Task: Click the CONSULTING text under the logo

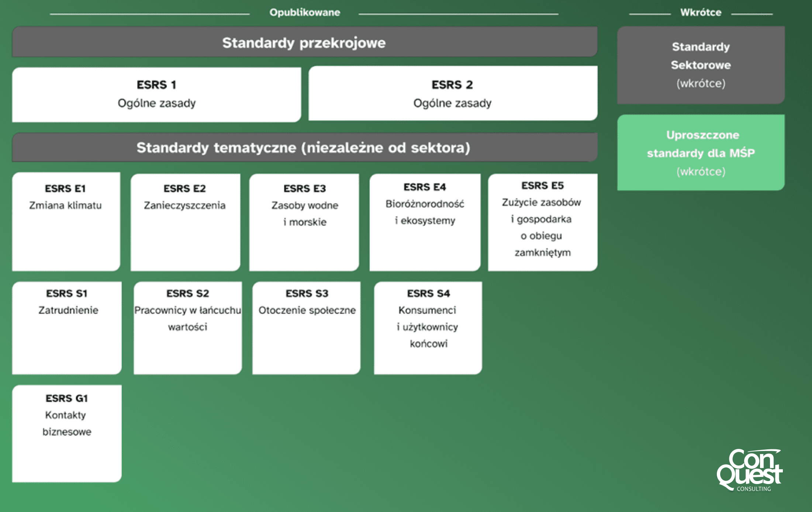Action: [754, 489]
